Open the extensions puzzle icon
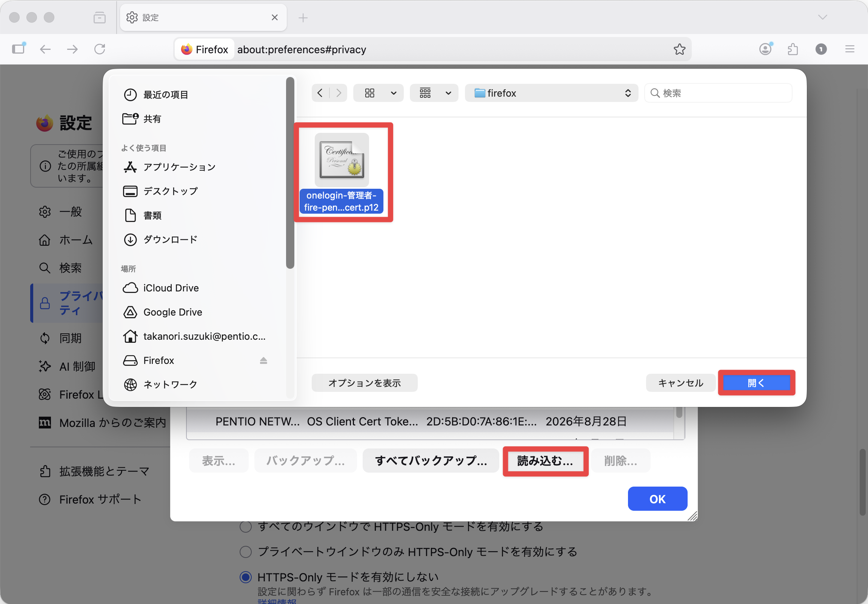Image resolution: width=868 pixels, height=604 pixels. click(x=793, y=49)
